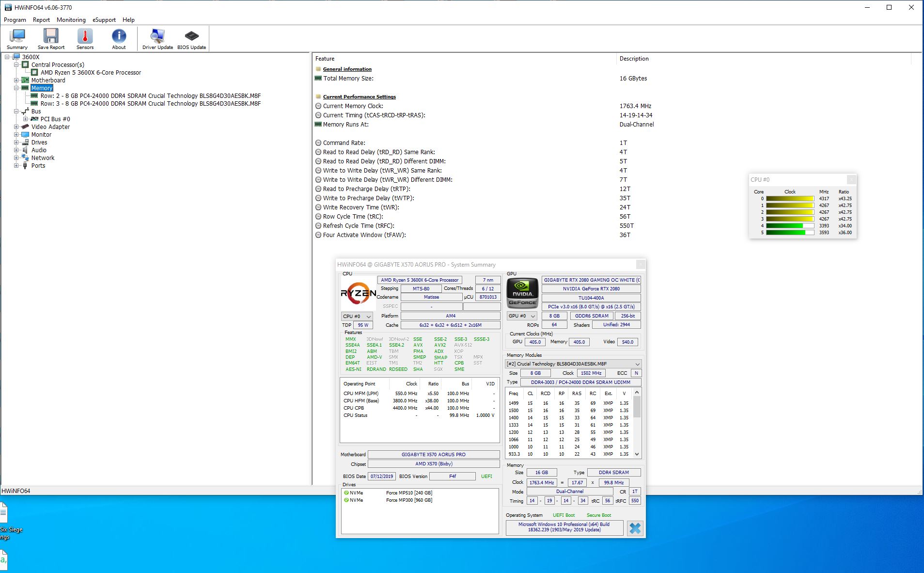
Task: Click the Video Adapter icon in tree
Action: [x=25, y=127]
